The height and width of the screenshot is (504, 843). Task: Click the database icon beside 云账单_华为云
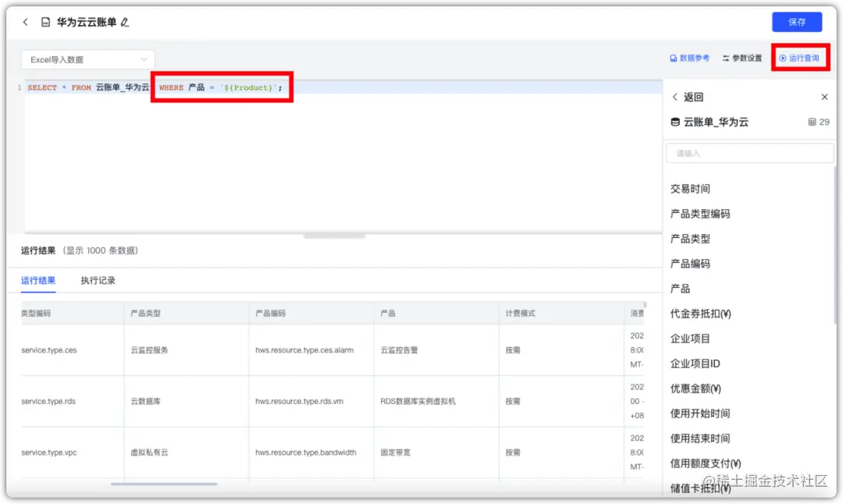pos(675,122)
